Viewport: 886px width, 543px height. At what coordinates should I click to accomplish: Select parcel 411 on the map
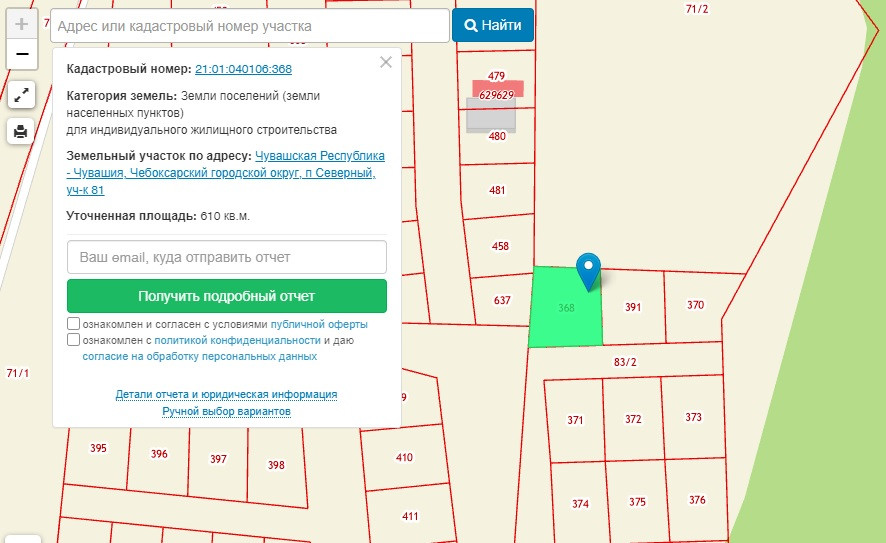[x=410, y=516]
